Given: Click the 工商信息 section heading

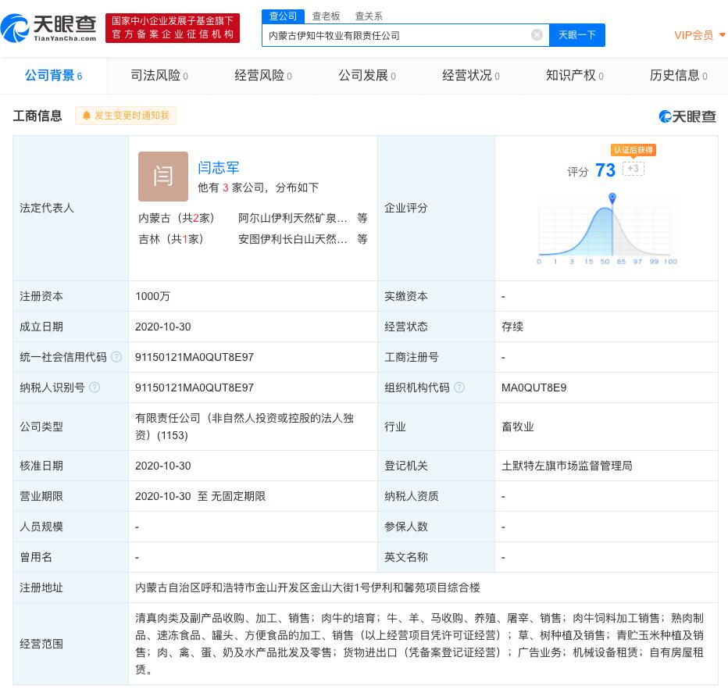Looking at the screenshot, I should pyautogui.click(x=37, y=116).
